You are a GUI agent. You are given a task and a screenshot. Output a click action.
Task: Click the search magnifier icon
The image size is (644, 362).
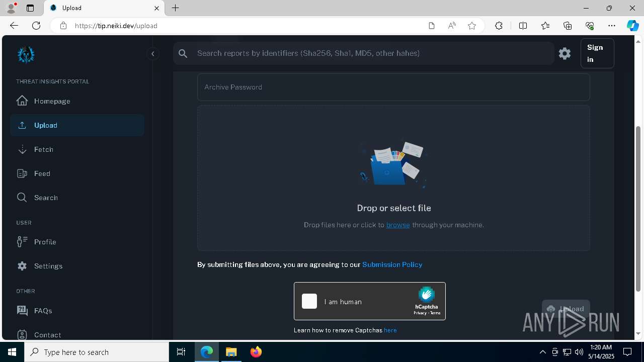coord(183,53)
